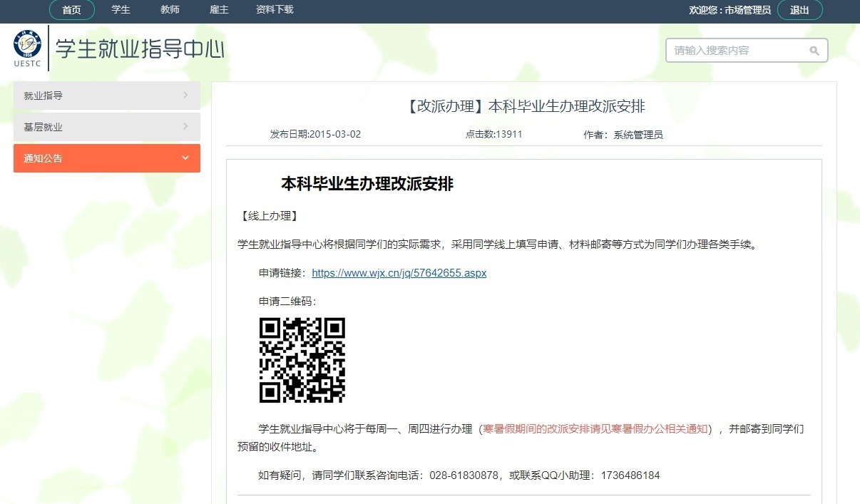Screen dimensions: 860x504
Task: Open the 学生 navigation menu
Action: 121,10
